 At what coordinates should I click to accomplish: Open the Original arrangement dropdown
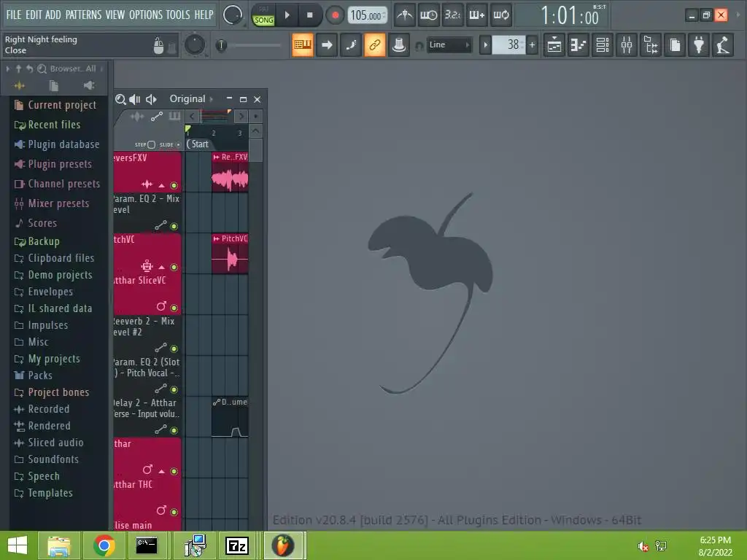(191, 99)
